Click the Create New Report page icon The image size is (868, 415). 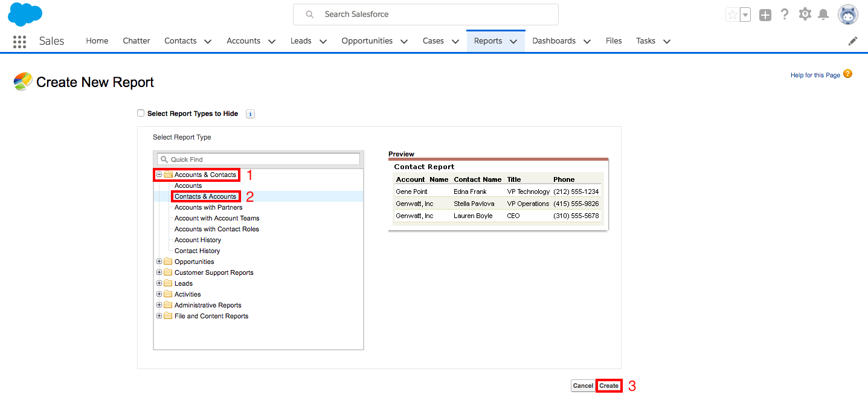[23, 82]
